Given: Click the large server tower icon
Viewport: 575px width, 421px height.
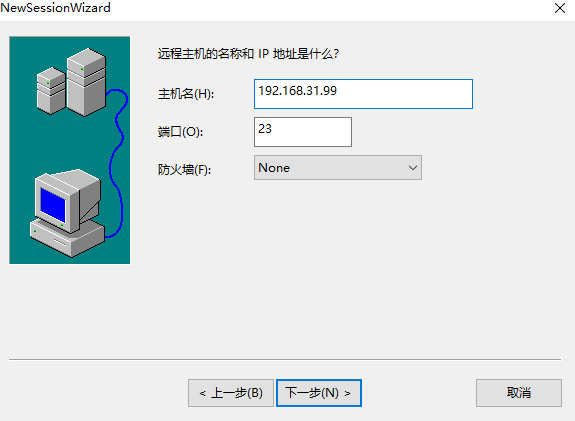Looking at the screenshot, I should point(87,82).
